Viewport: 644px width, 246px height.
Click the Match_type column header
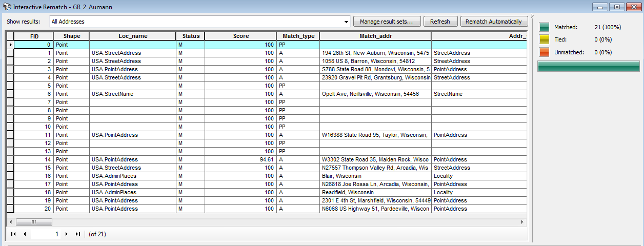pos(298,36)
